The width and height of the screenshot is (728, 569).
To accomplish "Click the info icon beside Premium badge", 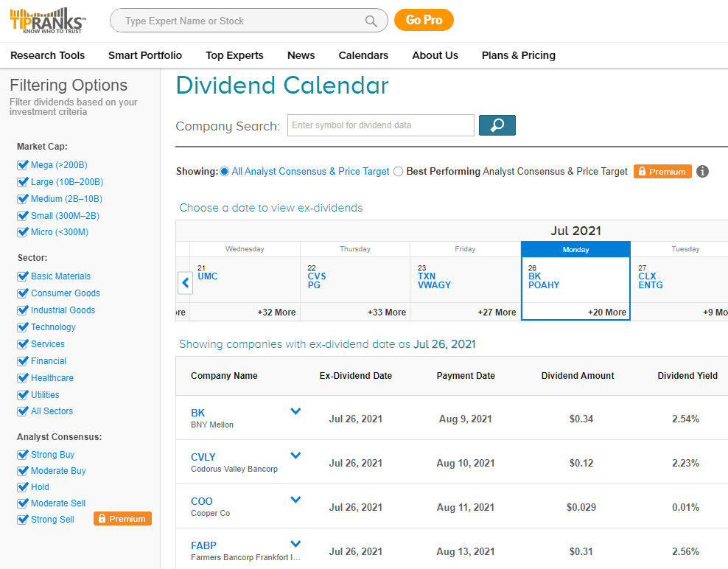I will pos(702,172).
